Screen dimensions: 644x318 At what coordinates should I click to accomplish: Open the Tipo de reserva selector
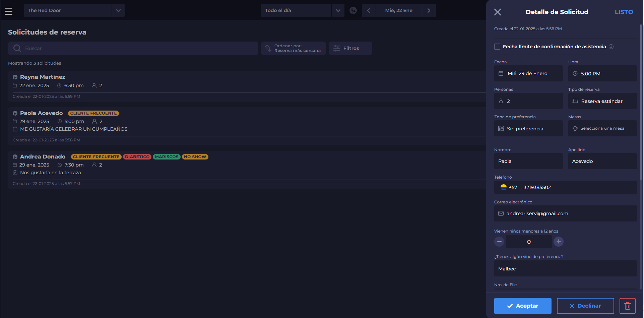(602, 101)
